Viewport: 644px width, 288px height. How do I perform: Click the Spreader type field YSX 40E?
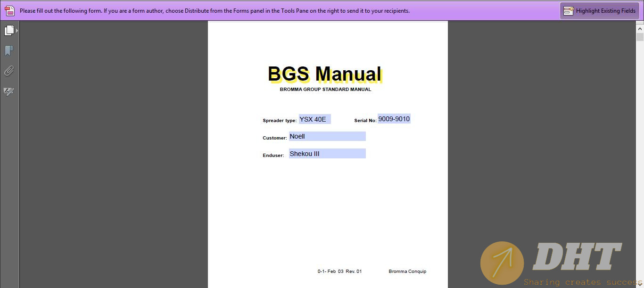(314, 119)
